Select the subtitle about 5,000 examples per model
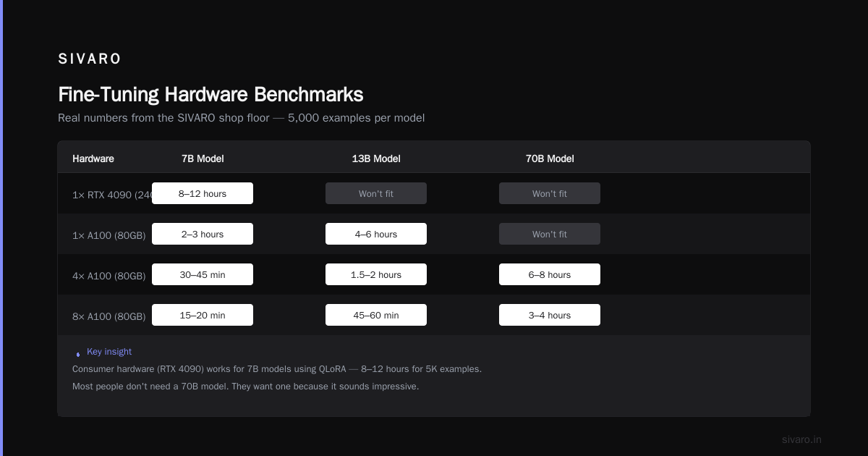 click(241, 118)
